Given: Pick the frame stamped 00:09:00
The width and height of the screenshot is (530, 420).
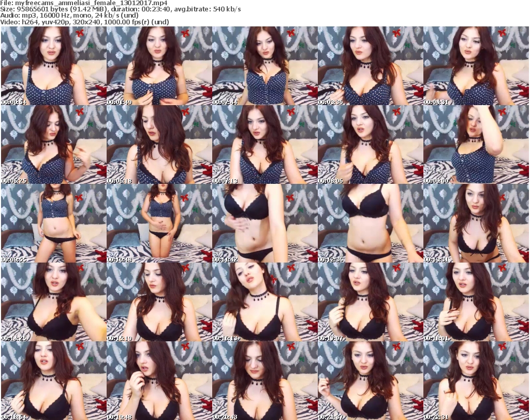Looking at the screenshot, I should [476, 144].
